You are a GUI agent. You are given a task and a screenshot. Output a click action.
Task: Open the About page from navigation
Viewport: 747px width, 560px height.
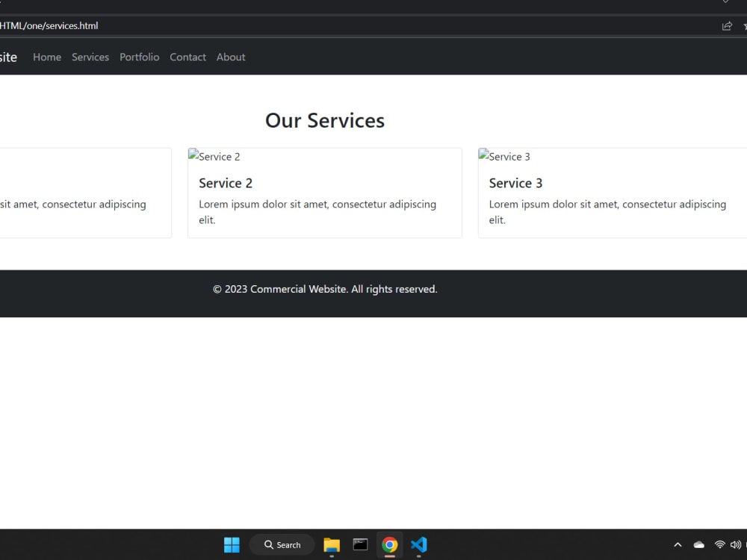[231, 57]
